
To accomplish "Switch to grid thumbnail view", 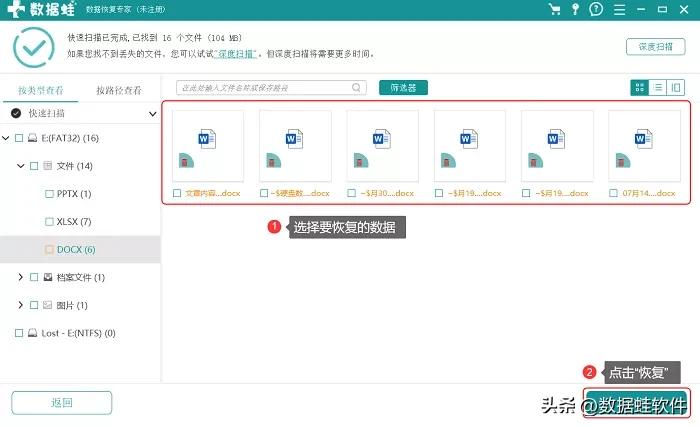I will [640, 88].
